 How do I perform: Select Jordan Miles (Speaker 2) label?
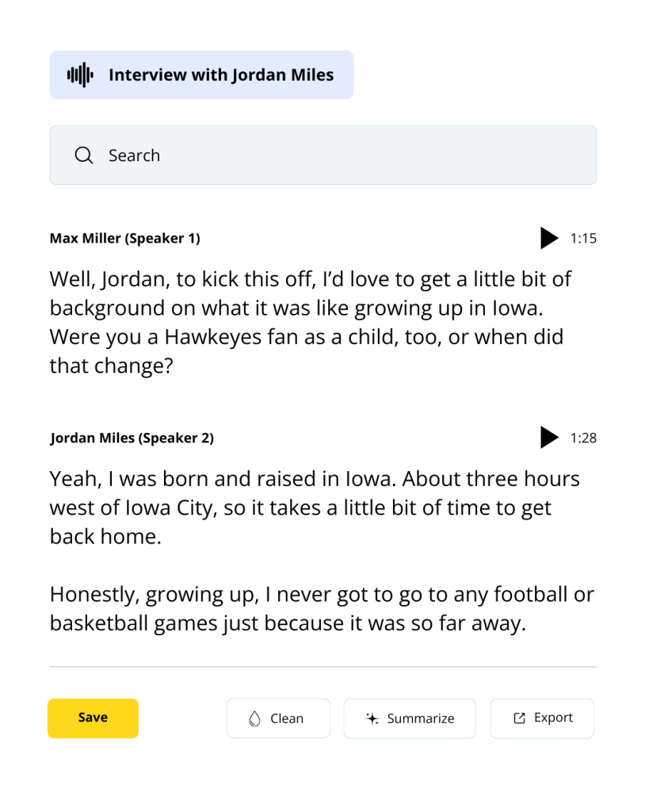click(x=132, y=438)
